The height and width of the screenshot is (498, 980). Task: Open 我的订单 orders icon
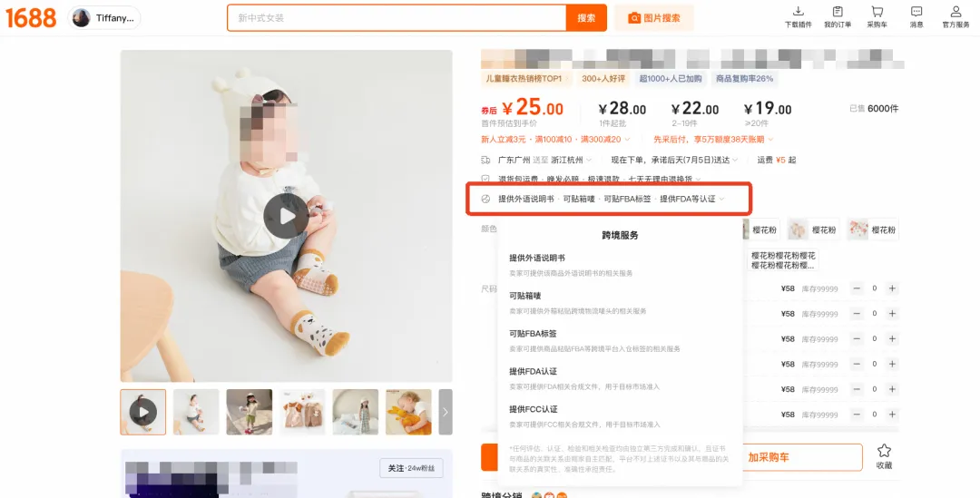[x=838, y=17]
